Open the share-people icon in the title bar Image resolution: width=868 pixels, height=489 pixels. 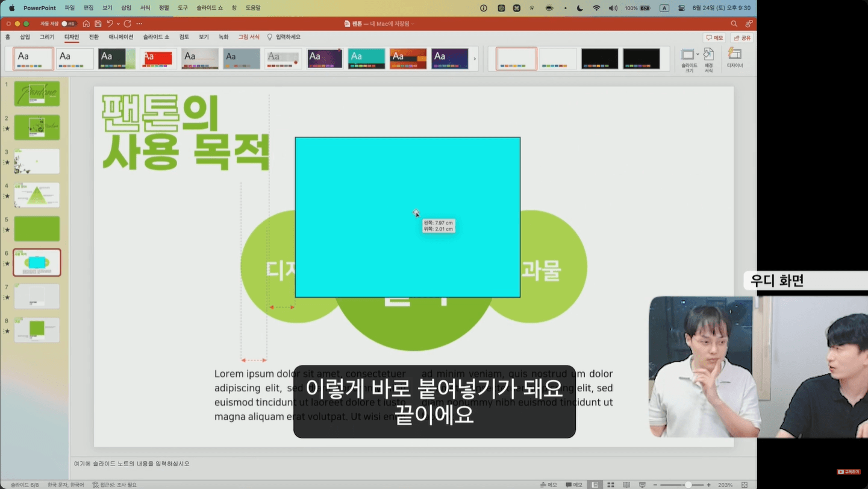coord(749,24)
